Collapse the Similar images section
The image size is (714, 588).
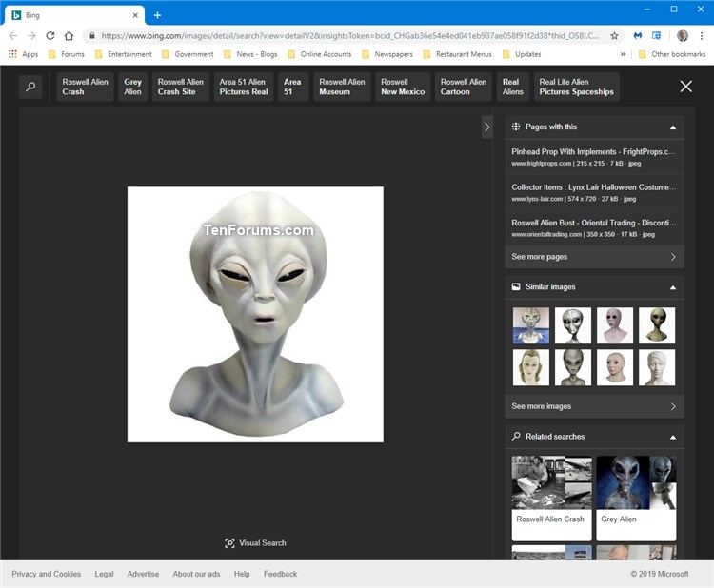click(672, 287)
